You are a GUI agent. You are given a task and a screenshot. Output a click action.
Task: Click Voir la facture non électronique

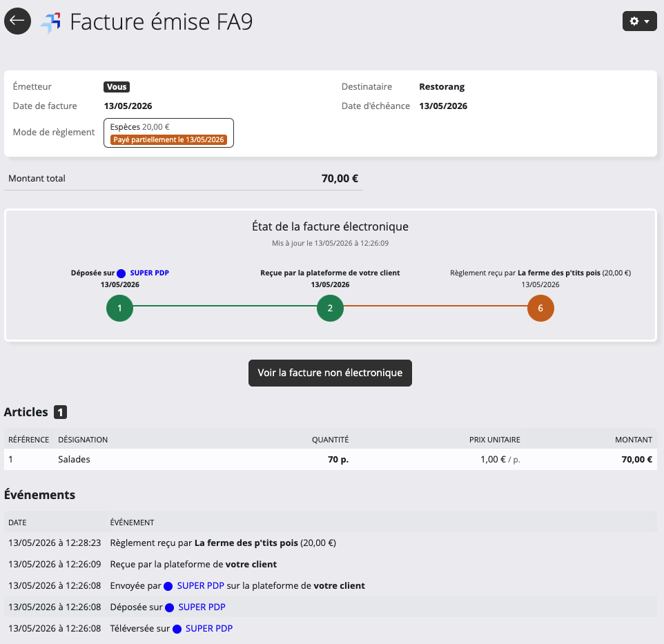(331, 373)
